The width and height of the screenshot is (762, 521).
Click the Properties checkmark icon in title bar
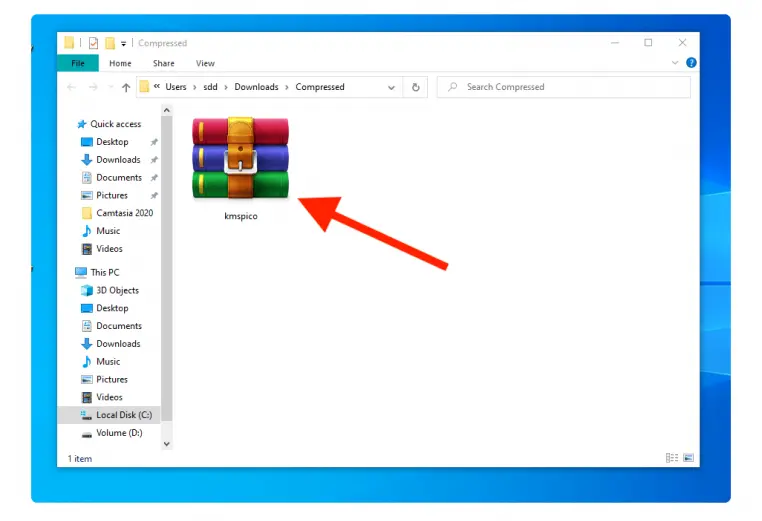(x=93, y=43)
